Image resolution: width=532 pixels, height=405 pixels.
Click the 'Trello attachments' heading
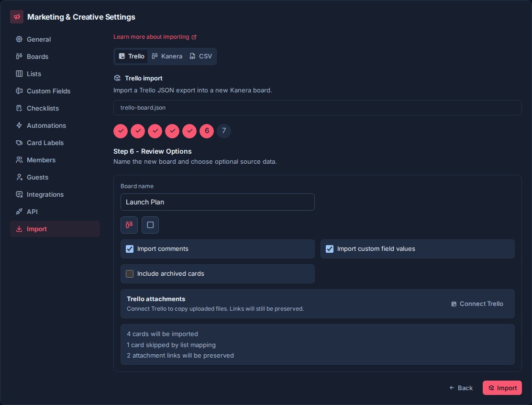click(156, 299)
